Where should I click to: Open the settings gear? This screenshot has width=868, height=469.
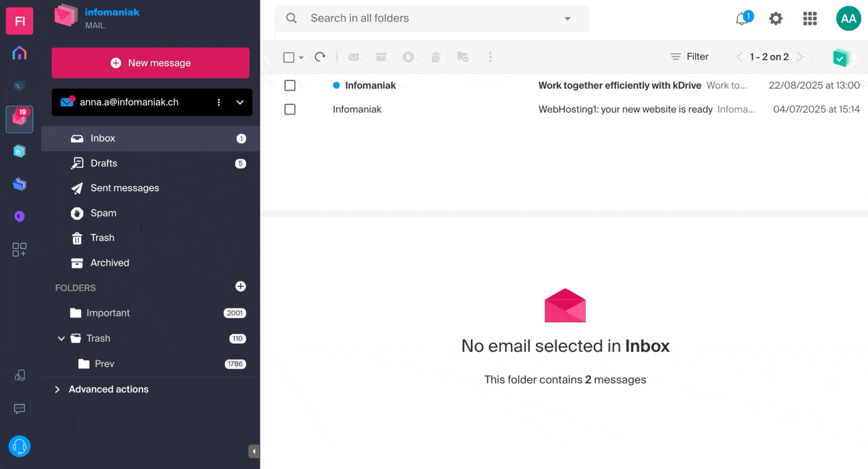tap(776, 19)
